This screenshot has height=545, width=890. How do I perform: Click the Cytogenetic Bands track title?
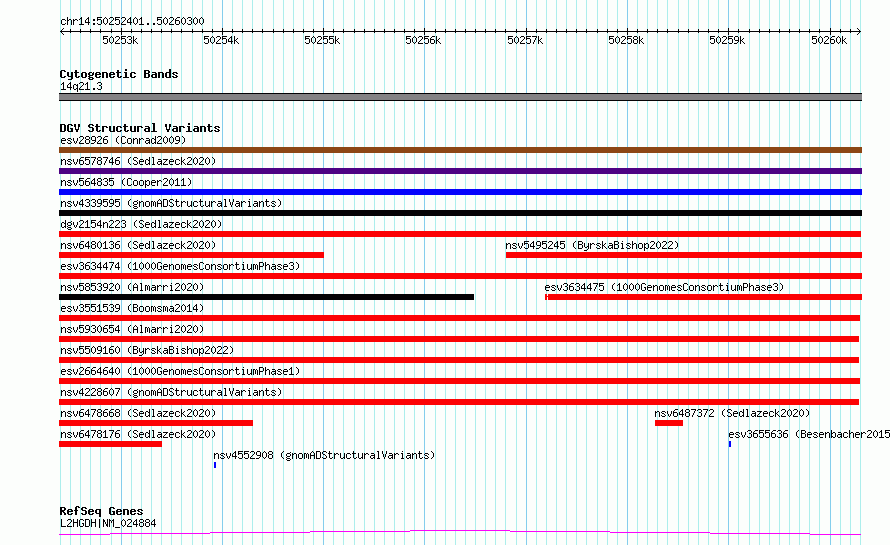click(119, 74)
